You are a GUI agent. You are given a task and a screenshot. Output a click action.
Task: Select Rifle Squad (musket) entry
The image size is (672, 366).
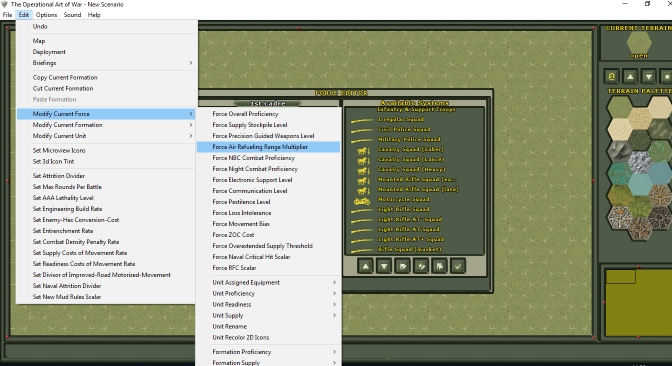(x=409, y=249)
